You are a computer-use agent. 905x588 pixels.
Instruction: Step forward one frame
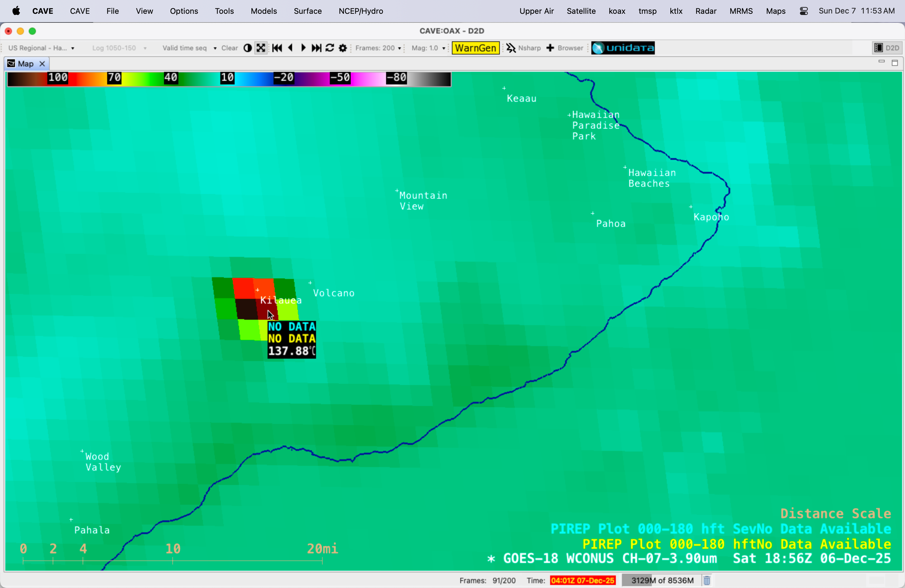303,48
